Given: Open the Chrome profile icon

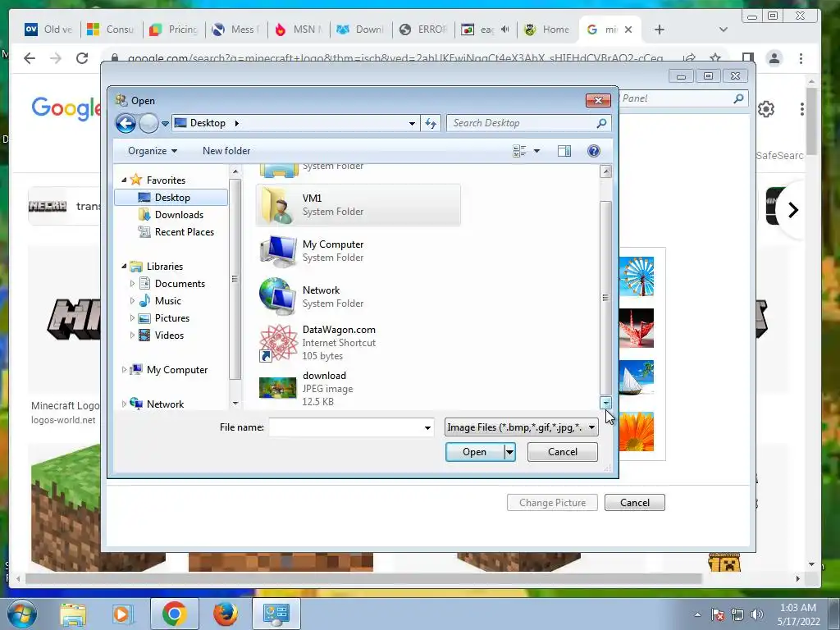Looking at the screenshot, I should coord(774,58).
